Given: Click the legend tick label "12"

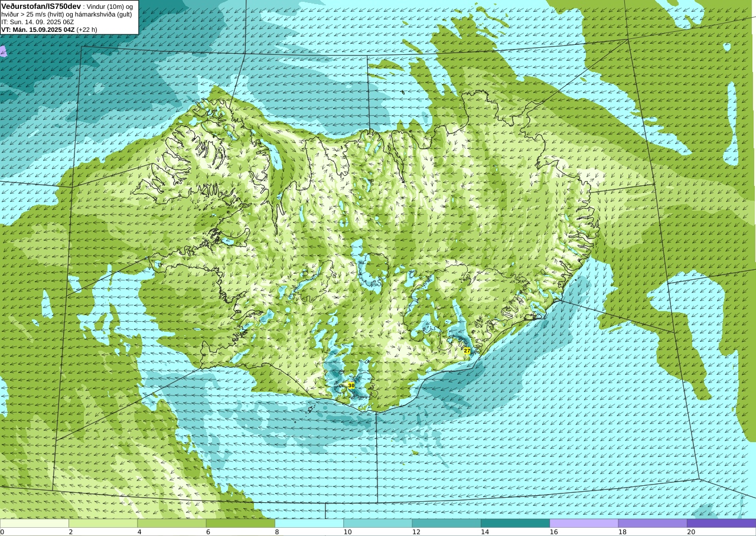Looking at the screenshot, I should click(x=416, y=532).
